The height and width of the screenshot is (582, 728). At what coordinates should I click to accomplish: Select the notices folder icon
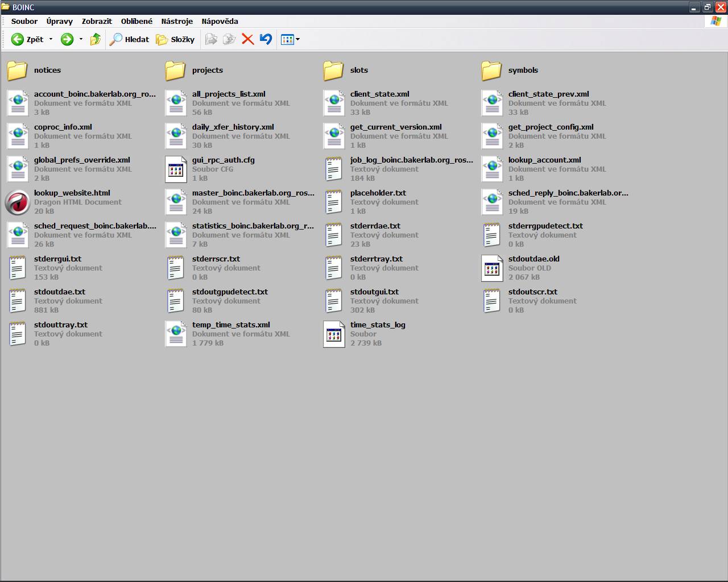[17, 70]
